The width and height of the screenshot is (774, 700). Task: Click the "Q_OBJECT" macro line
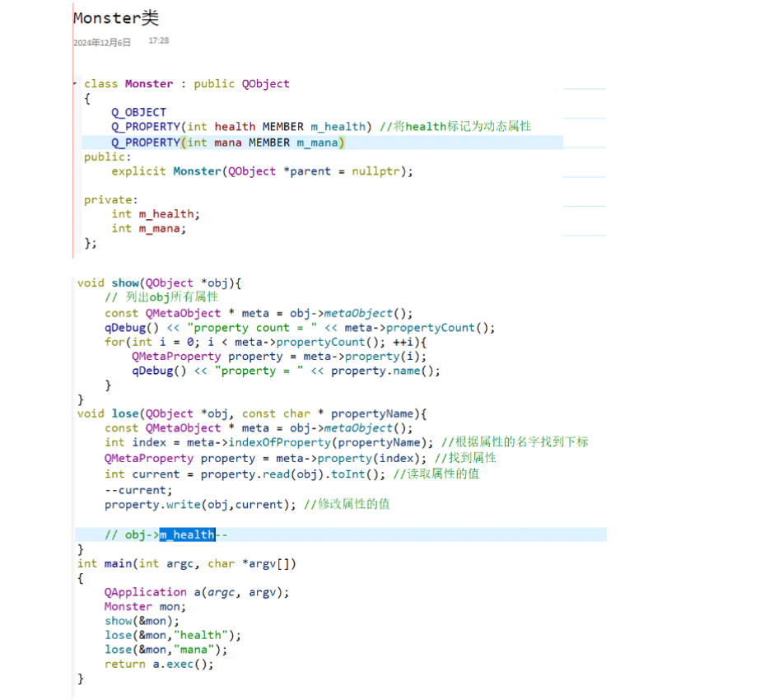point(138,112)
